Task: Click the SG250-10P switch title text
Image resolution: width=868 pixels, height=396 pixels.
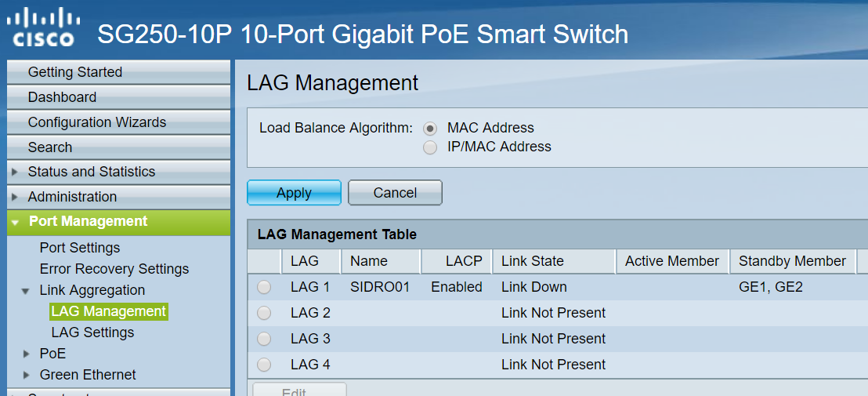Action: [363, 34]
